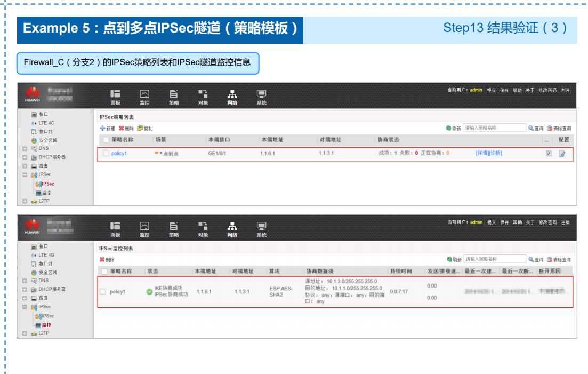
Task: Select 安全区域 in upper policy-list sidebar
Action: click(x=44, y=140)
